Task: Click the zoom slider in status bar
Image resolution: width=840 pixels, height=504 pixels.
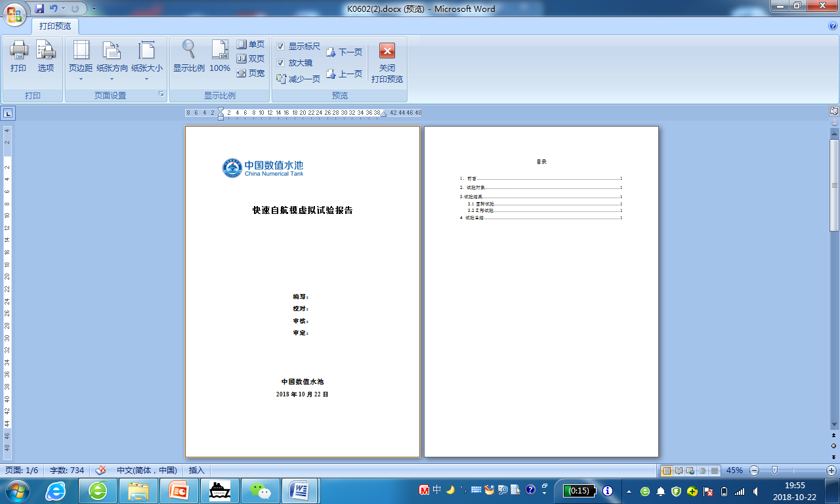Action: point(775,471)
